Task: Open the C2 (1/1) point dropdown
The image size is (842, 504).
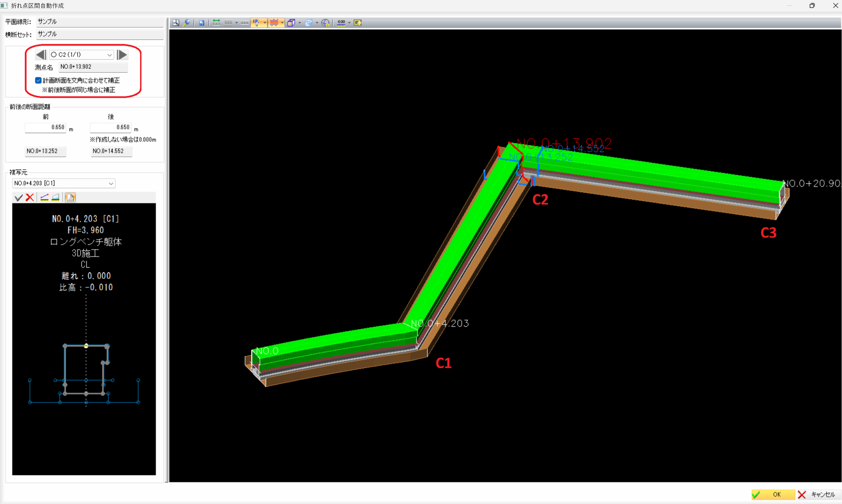Action: 81,55
